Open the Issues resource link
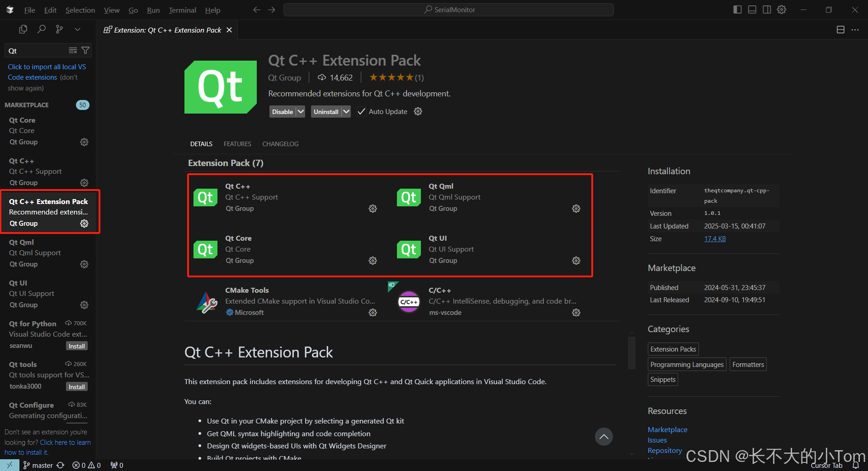 [x=657, y=440]
